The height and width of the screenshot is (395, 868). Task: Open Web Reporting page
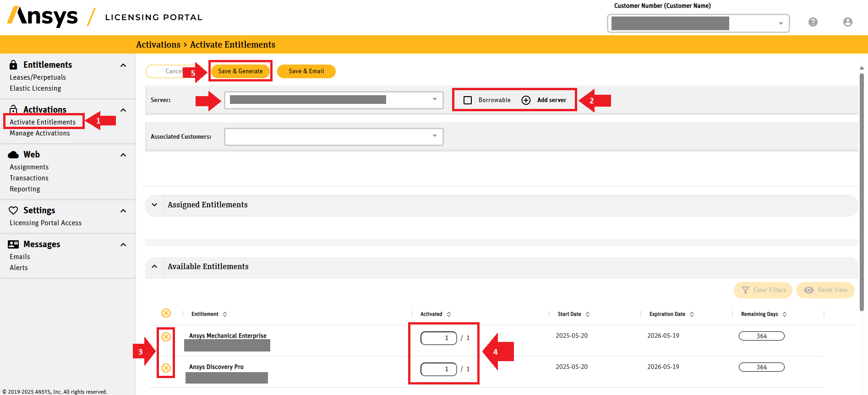[x=25, y=189]
